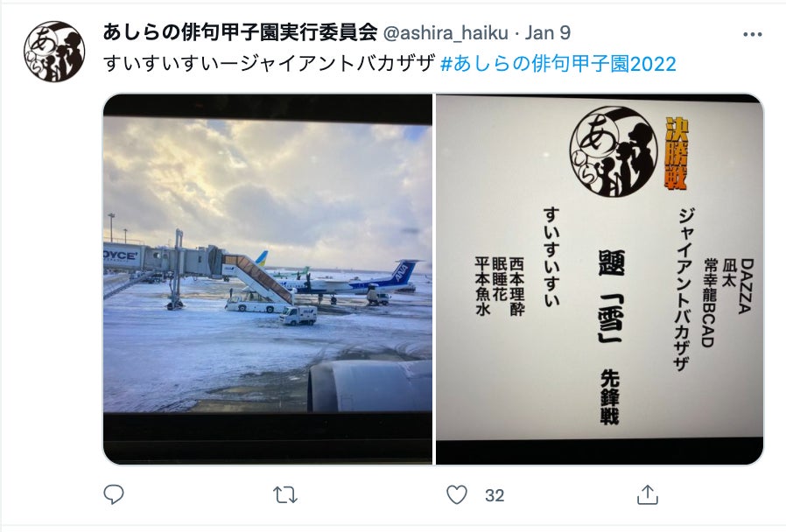The image size is (786, 532).
Task: Click the orange 決勝戦 label in the slide
Action: coord(677,153)
